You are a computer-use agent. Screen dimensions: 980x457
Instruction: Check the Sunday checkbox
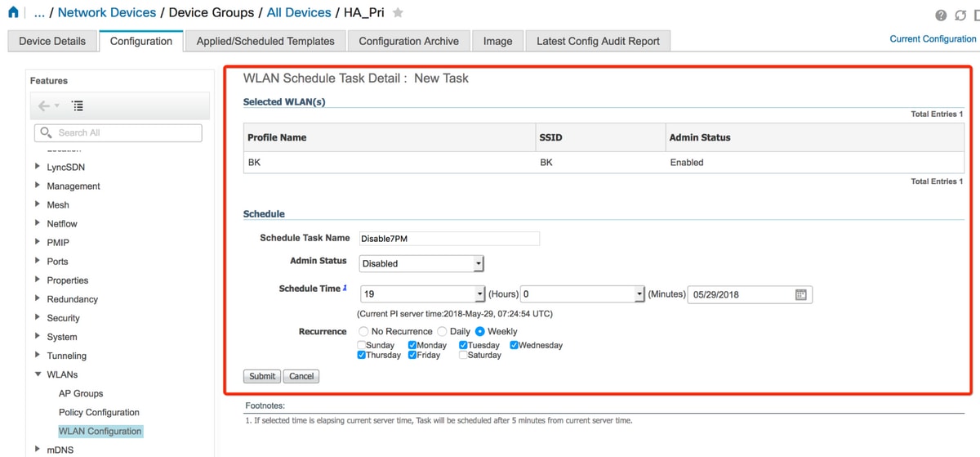pyautogui.click(x=362, y=345)
